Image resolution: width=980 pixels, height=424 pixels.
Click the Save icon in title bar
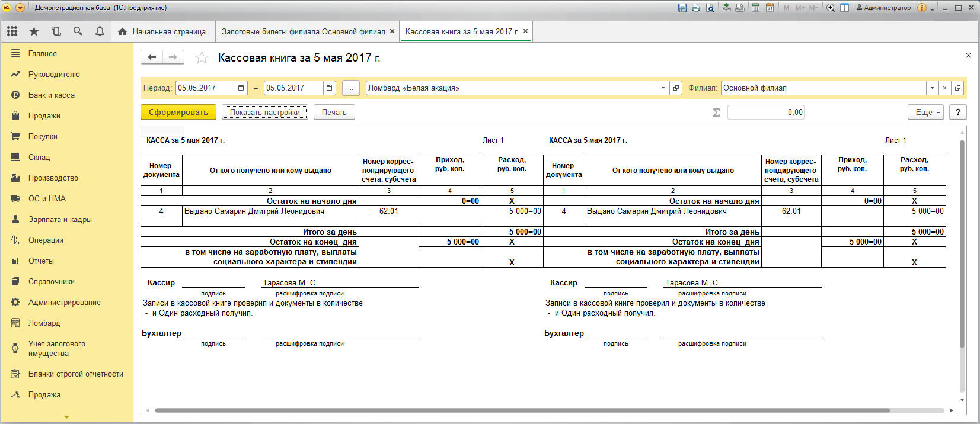(682, 8)
